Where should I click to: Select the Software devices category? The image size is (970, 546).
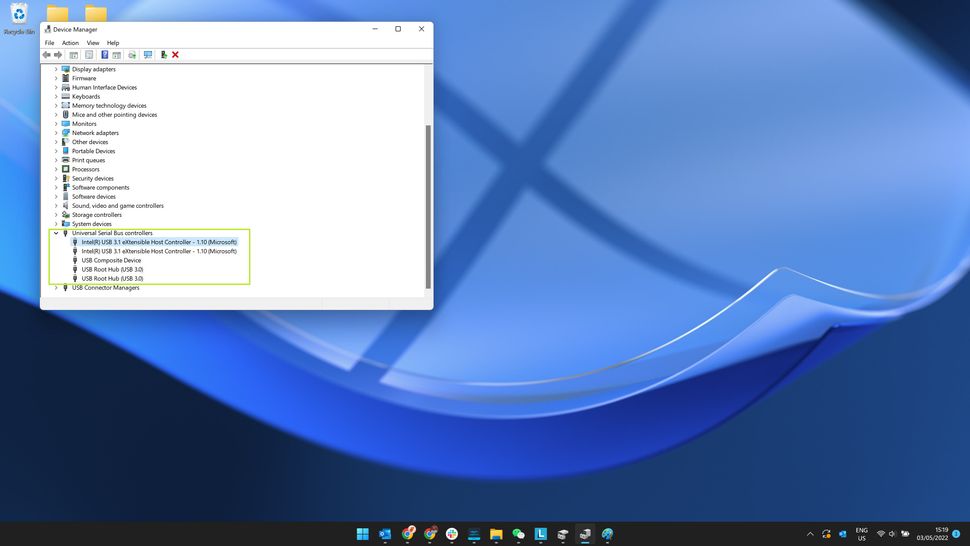coord(93,197)
